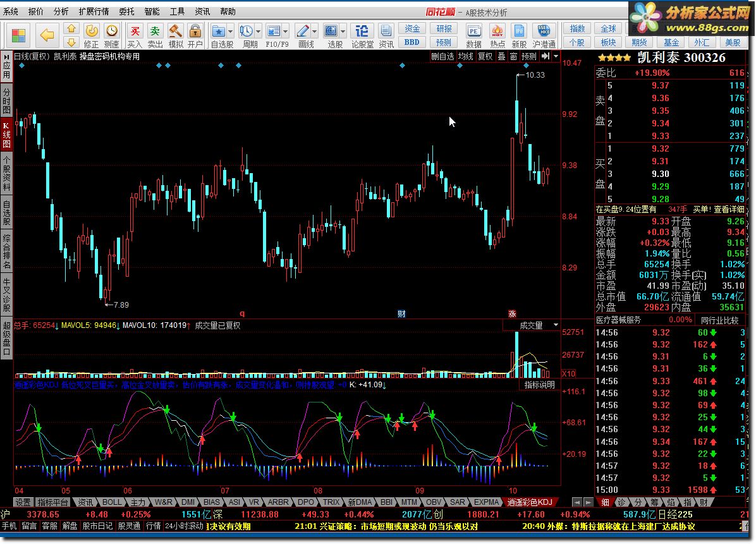Image resolution: width=756 pixels, height=544 pixels.
Task: Open the 智能 menu
Action: (x=152, y=11)
